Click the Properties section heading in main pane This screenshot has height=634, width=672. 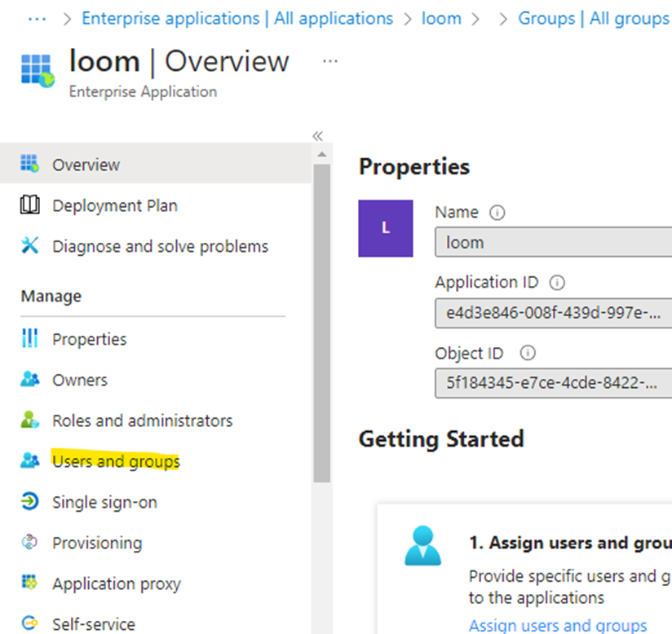(414, 166)
